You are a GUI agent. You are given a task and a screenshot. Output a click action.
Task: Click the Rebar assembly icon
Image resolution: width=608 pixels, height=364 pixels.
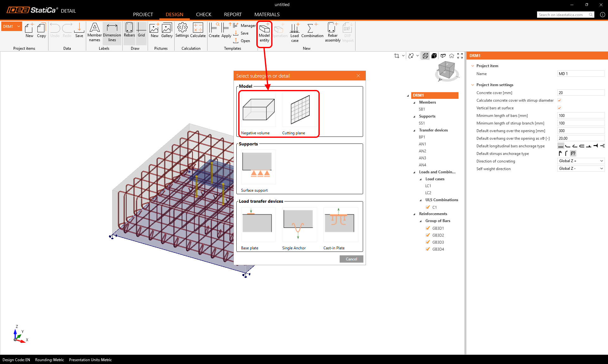tap(332, 32)
